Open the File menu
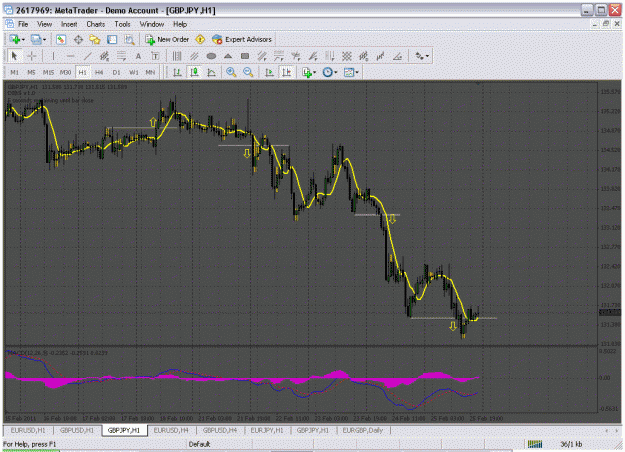Viewport: 625px width, 452px height. point(23,24)
